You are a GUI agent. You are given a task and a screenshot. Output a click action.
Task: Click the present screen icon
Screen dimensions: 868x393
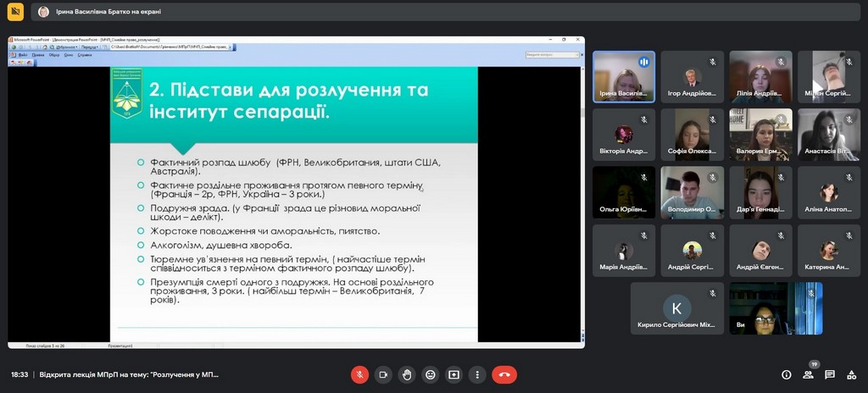pos(454,374)
